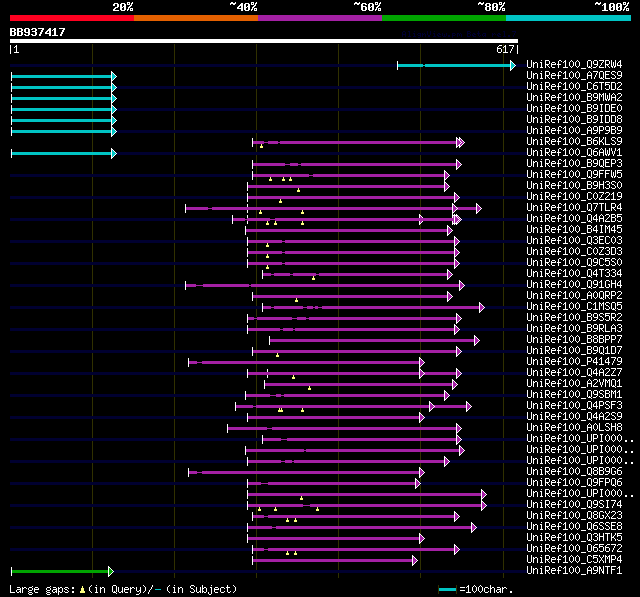Click the UniRef100_A0LSH8 label

574,428
